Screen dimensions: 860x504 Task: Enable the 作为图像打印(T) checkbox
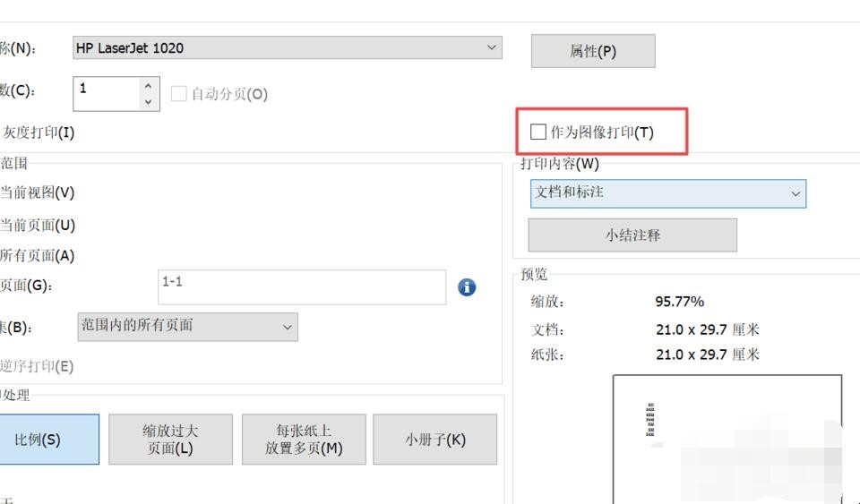click(x=538, y=132)
